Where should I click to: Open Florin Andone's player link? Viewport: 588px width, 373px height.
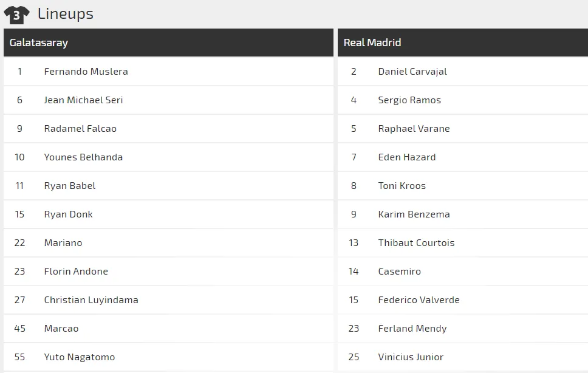[76, 272]
